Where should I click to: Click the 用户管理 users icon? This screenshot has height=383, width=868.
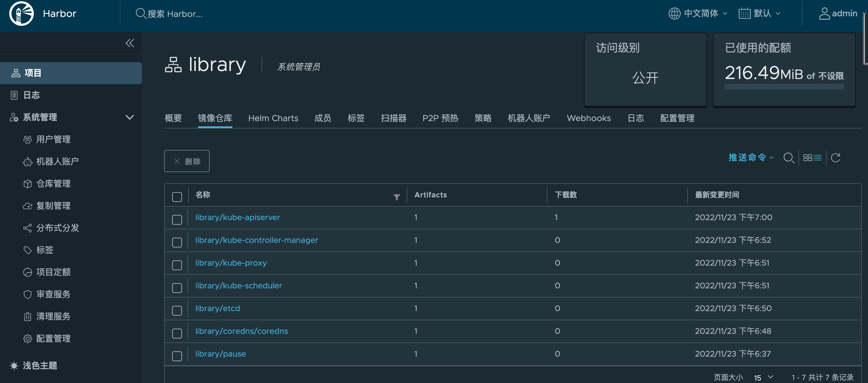(28, 140)
